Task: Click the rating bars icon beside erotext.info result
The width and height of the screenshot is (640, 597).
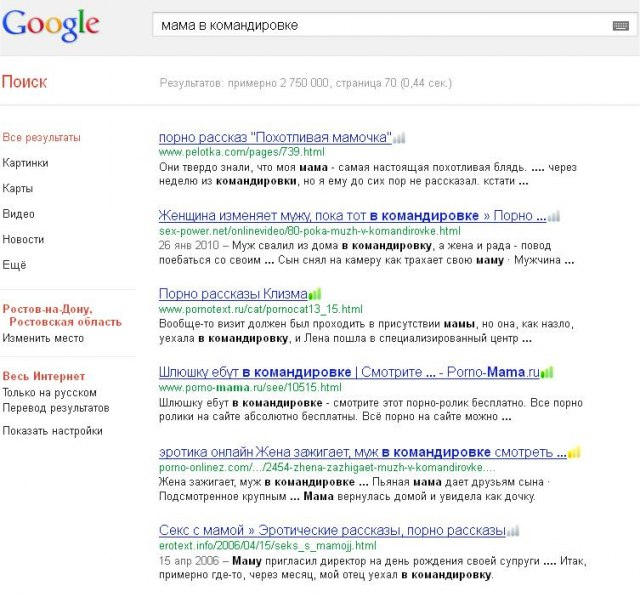Action: (513, 531)
